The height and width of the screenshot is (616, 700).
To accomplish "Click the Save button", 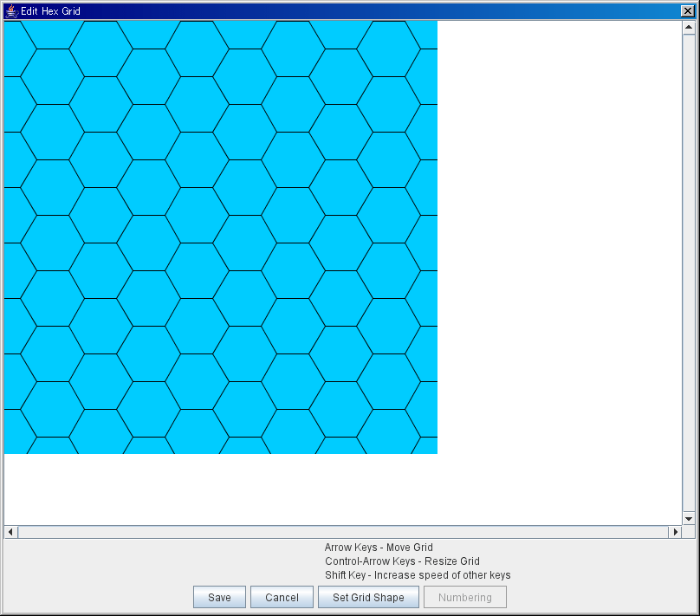I will 219,597.
